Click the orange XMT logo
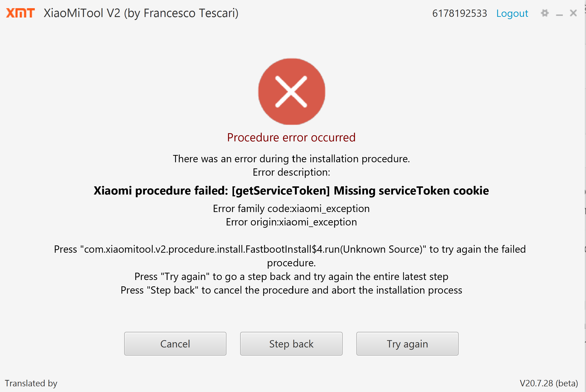Viewport: 586px width, 392px height. click(20, 13)
